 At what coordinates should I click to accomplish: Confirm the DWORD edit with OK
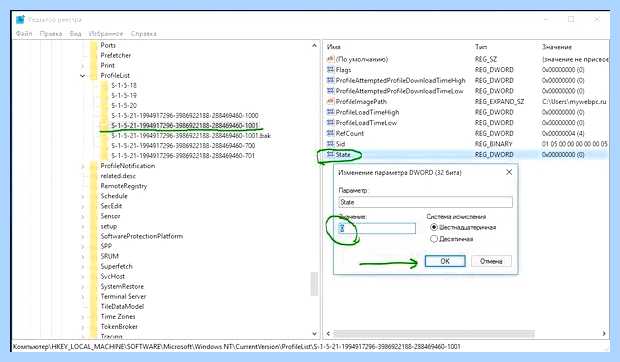click(x=445, y=261)
